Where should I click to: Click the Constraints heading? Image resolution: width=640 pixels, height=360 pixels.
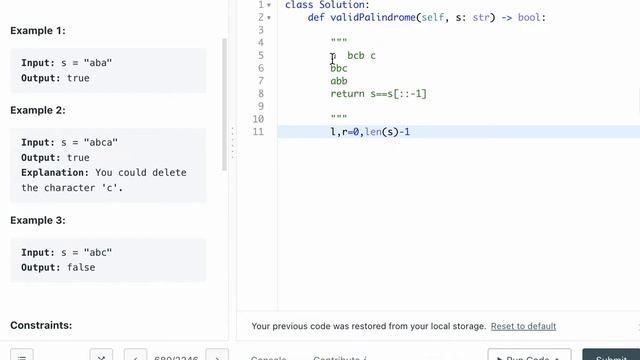(41, 325)
